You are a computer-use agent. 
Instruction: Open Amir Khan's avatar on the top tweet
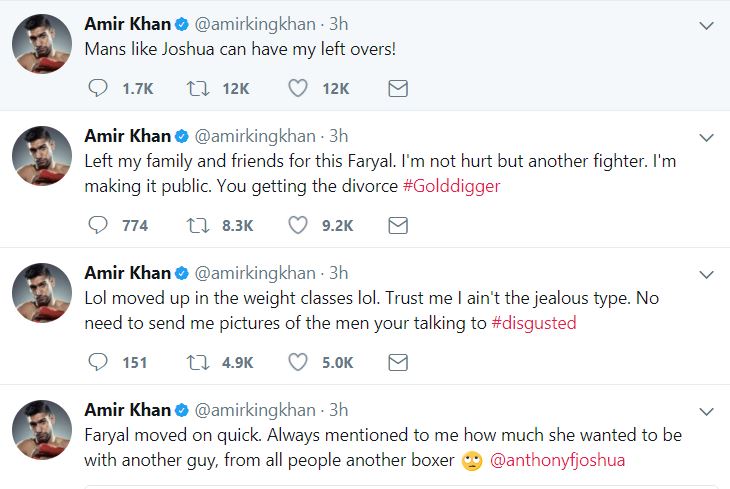click(x=40, y=44)
